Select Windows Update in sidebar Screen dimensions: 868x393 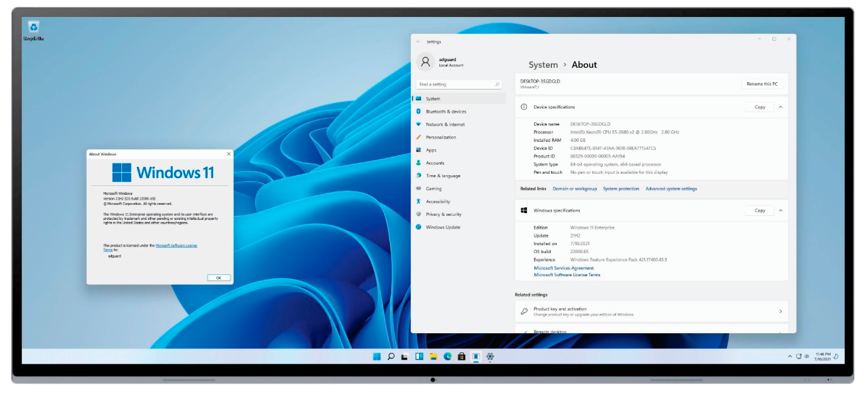[459, 227]
